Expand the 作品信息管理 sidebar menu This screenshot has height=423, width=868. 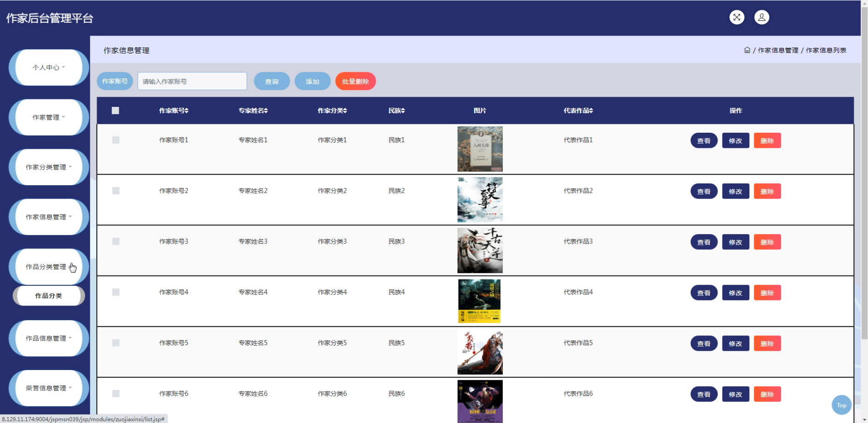click(49, 338)
